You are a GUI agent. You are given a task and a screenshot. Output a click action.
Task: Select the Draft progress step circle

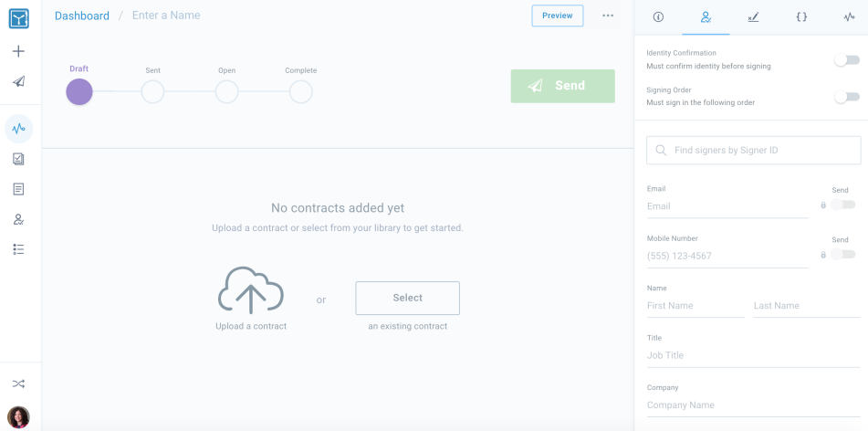click(79, 92)
